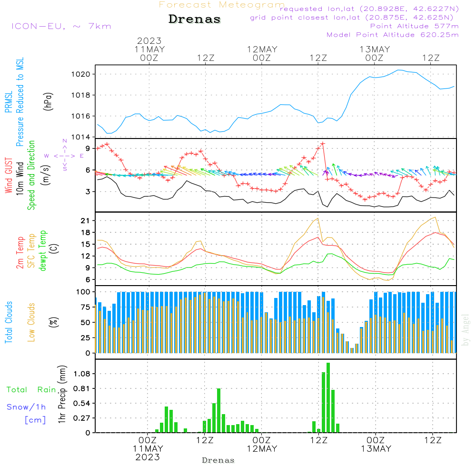Click the '(C)' temperature unit label
This screenshot has width=476, height=476.
[x=55, y=249]
